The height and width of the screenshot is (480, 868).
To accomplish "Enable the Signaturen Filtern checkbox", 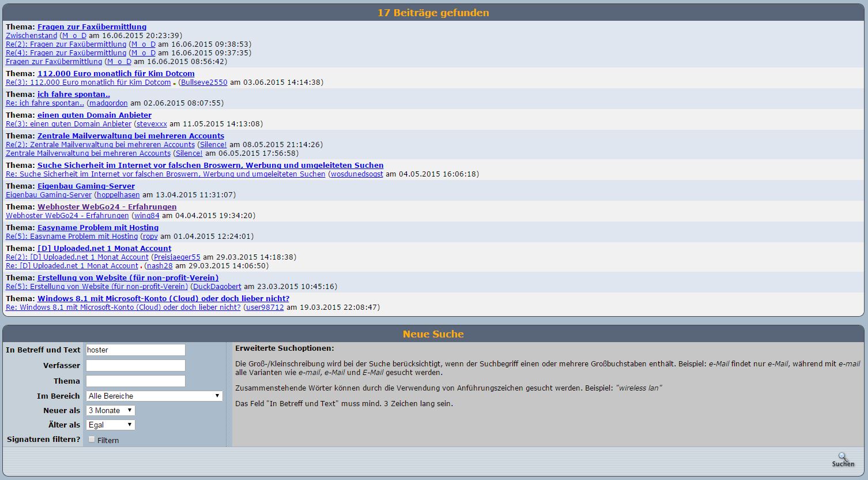I will [x=92, y=440].
